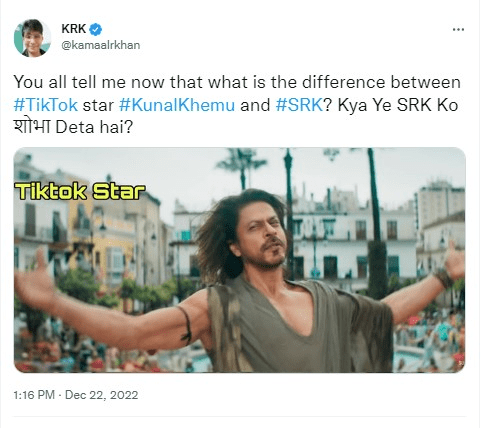Image resolution: width=486 pixels, height=428 pixels.
Task: Open the tweet's three-dot more menu
Action: (x=458, y=30)
